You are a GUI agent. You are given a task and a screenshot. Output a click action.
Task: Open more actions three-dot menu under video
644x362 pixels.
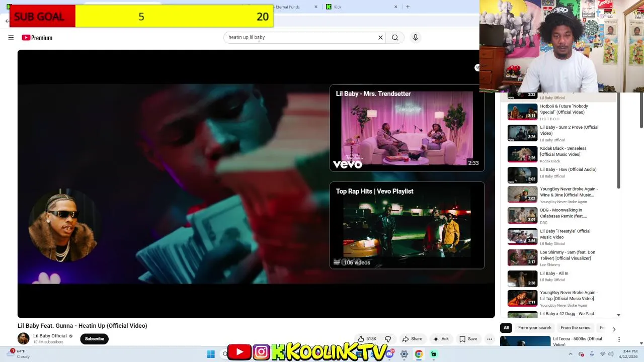click(489, 339)
